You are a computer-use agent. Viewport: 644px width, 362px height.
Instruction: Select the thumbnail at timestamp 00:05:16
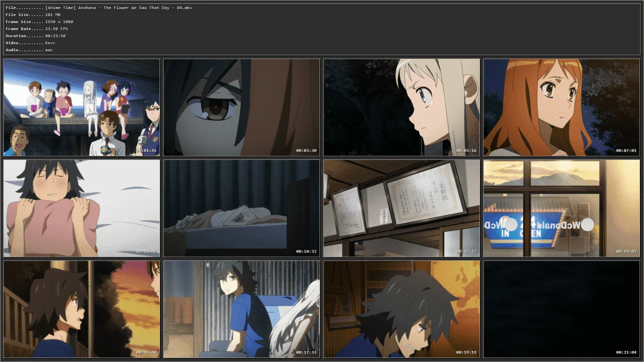[x=401, y=108]
